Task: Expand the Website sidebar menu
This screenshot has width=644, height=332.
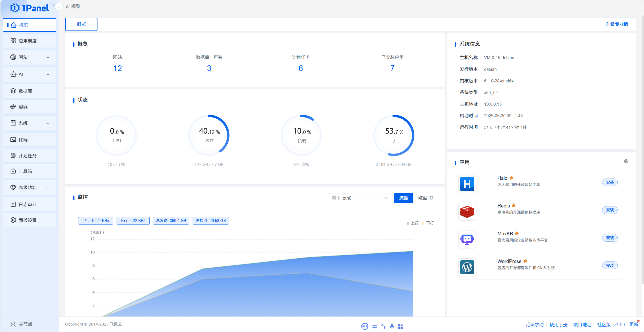Action: (x=29, y=57)
